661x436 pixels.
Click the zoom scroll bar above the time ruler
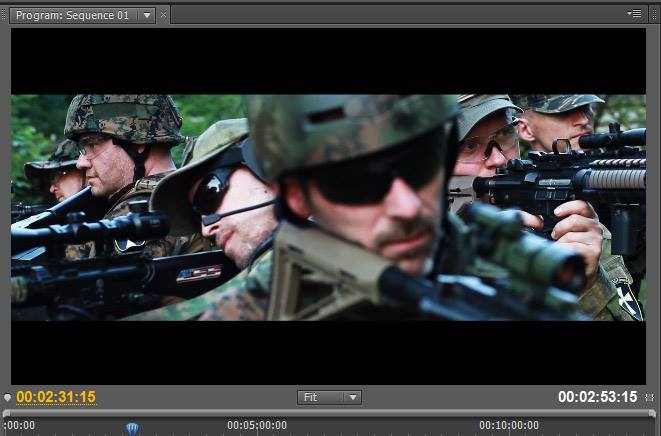click(329, 414)
